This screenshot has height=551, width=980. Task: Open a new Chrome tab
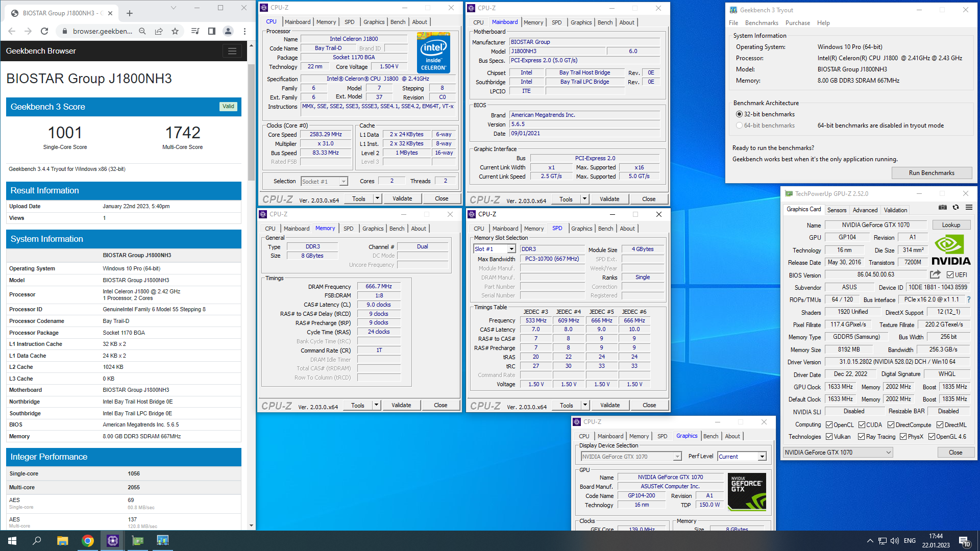[130, 13]
